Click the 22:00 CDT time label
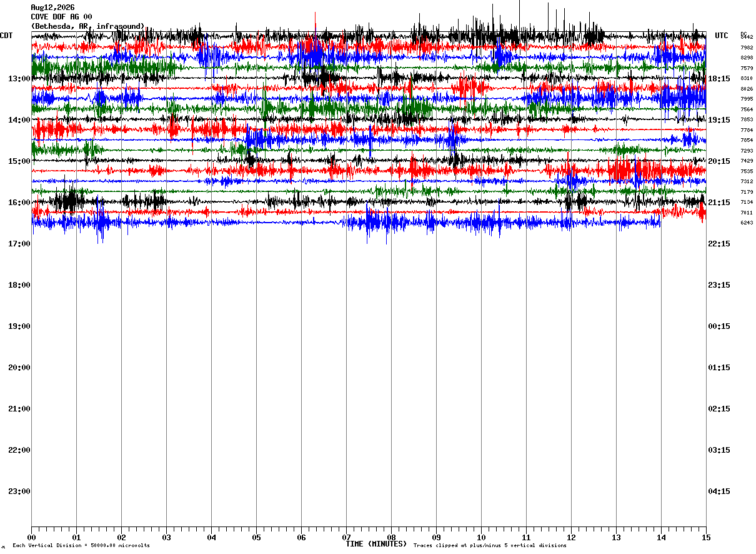 19,450
